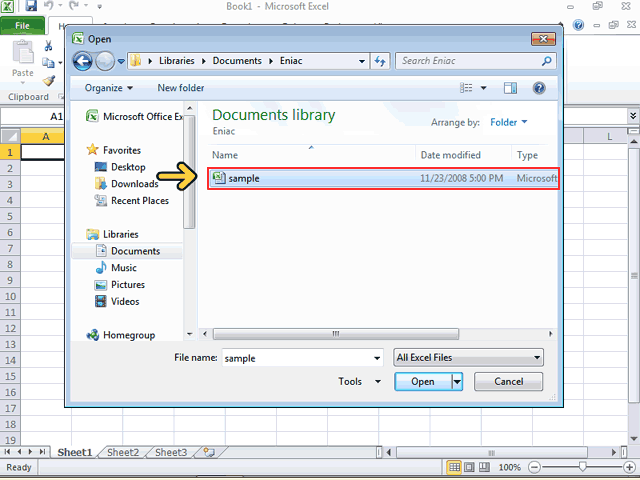This screenshot has width=640, height=480.
Task: Select Normal view icon in Excel status bar
Action: pyautogui.click(x=454, y=467)
